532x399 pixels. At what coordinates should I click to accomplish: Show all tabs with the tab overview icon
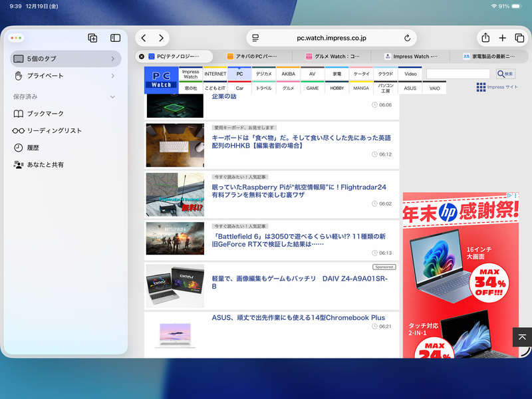520,38
